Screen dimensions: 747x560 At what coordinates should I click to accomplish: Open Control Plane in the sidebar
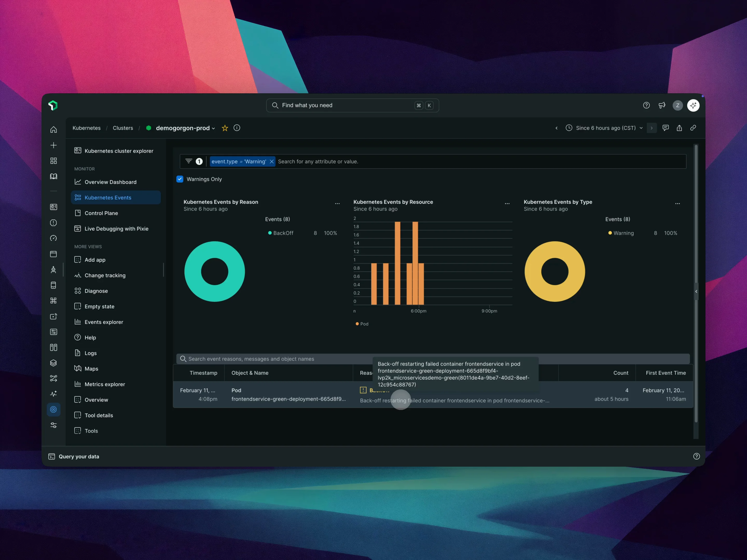(101, 213)
